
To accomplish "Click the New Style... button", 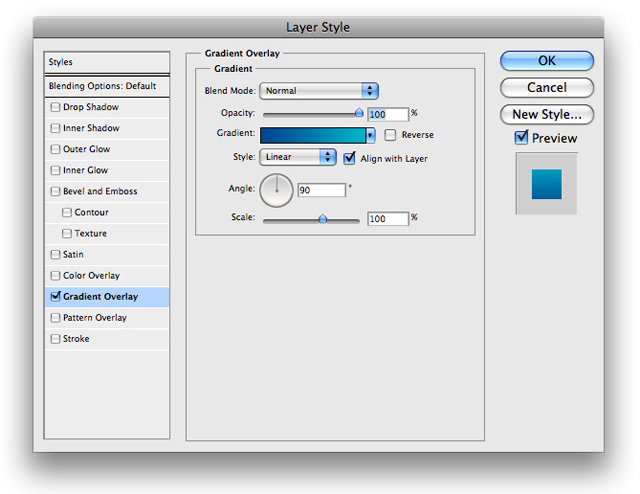I will pyautogui.click(x=547, y=114).
